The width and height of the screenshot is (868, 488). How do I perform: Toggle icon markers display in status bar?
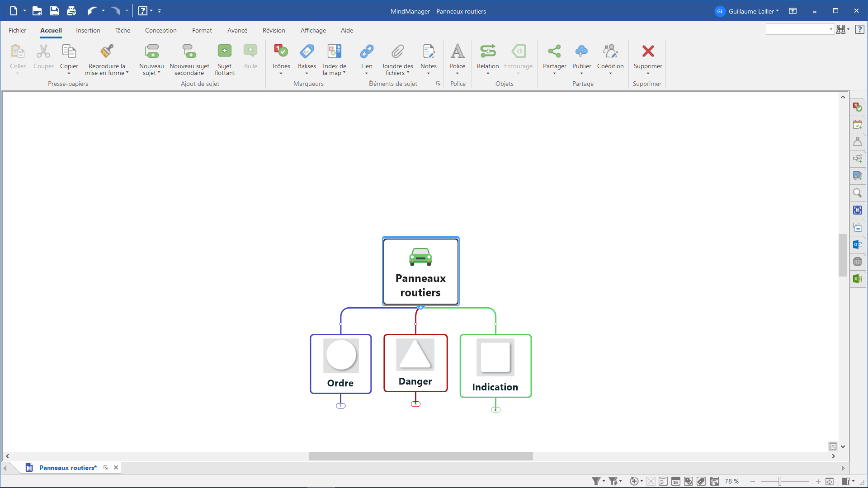click(689, 481)
